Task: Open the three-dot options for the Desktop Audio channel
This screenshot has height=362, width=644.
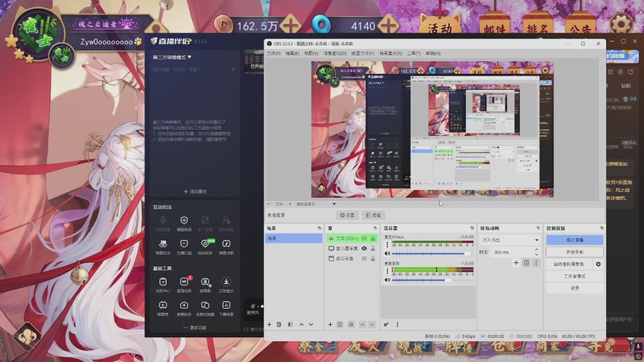Action: click(x=387, y=271)
